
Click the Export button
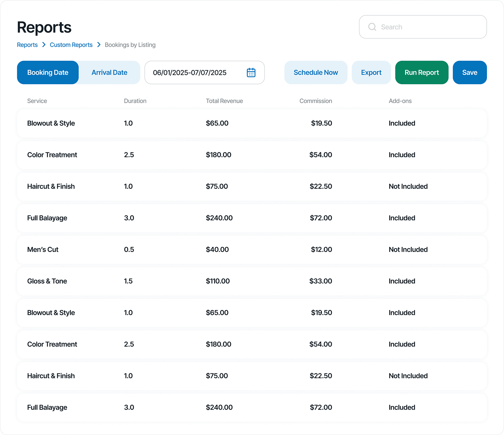click(371, 72)
